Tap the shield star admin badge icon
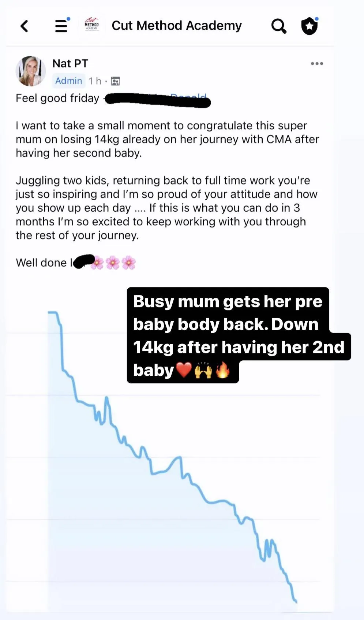This screenshot has width=364, height=620. 309,26
